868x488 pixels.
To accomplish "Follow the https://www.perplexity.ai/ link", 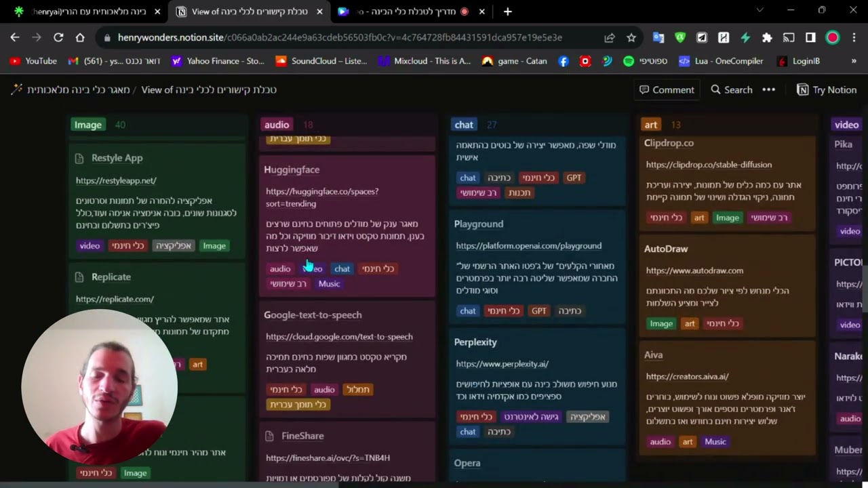I will [x=502, y=364].
